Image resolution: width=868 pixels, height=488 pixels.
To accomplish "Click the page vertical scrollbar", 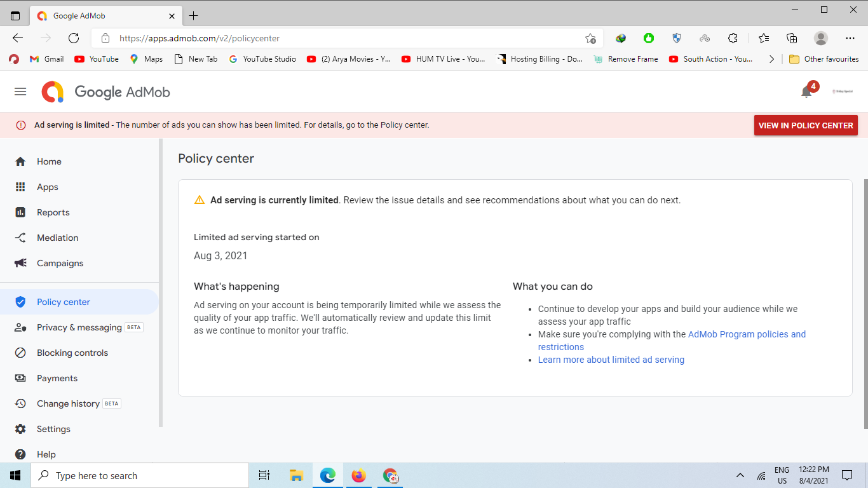I will click(x=865, y=303).
